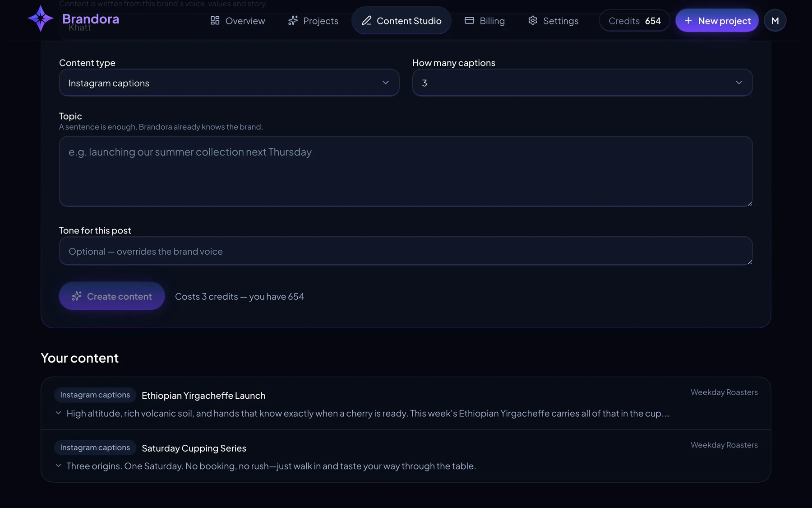Image resolution: width=812 pixels, height=508 pixels.
Task: Open the How many captions dropdown
Action: [582, 83]
